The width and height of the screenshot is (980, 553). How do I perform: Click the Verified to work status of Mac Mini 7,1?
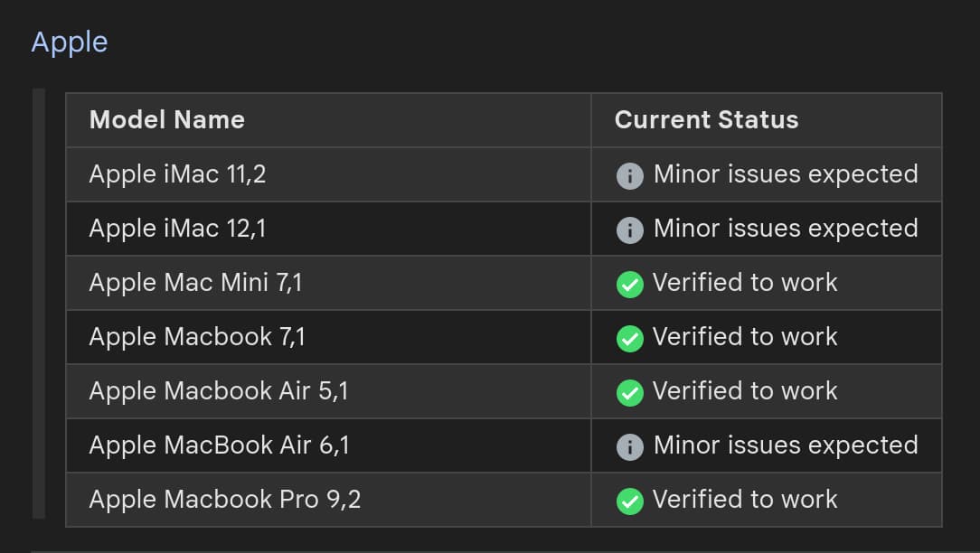[x=745, y=283]
